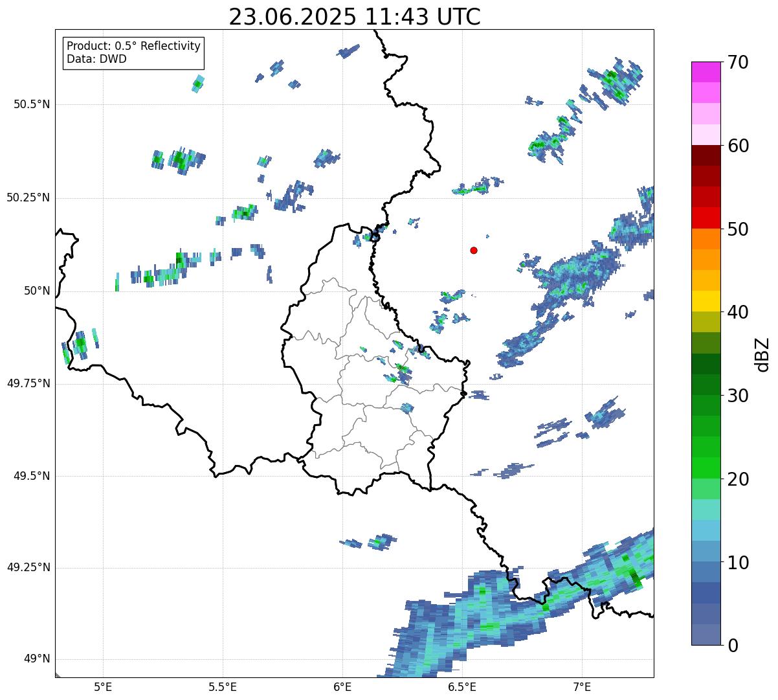Pick the dark maroon colorbar segment below 60
778x700 pixels.
[706, 155]
